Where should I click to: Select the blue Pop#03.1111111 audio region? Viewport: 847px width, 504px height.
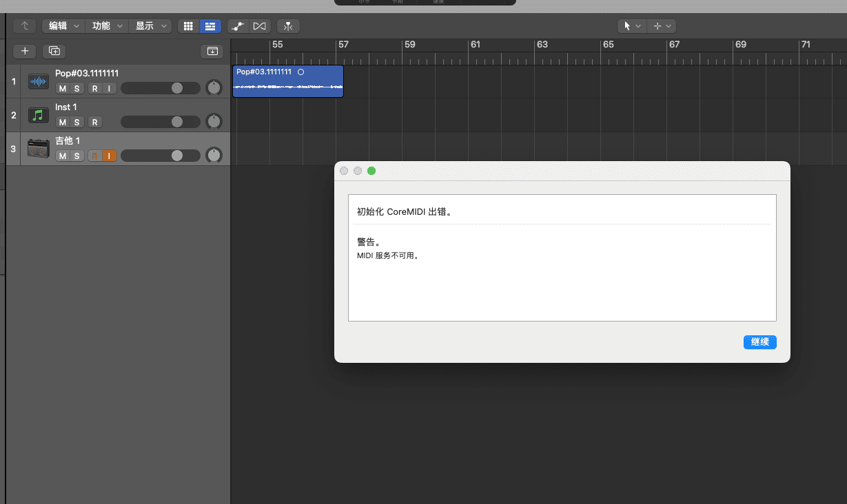(288, 81)
